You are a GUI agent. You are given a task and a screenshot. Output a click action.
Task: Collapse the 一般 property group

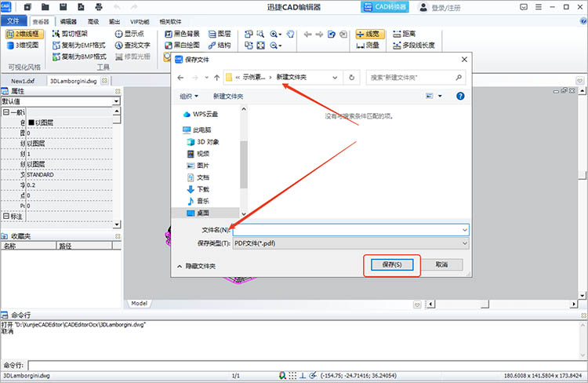[6, 112]
